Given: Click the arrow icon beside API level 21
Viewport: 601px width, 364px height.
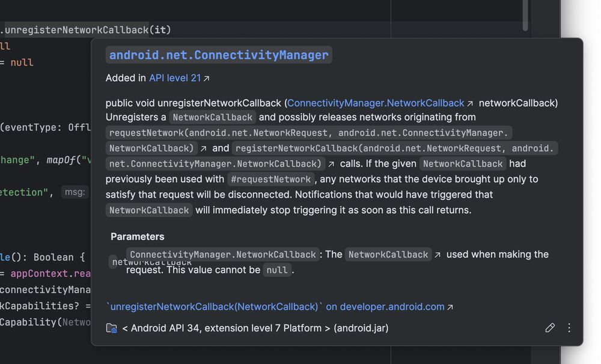Looking at the screenshot, I should (207, 78).
